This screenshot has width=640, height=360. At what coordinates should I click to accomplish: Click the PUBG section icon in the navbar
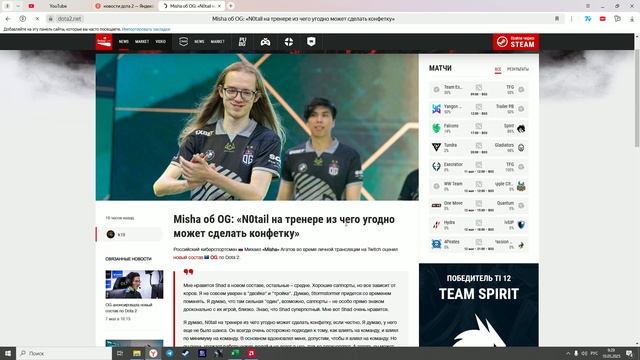[x=242, y=42]
